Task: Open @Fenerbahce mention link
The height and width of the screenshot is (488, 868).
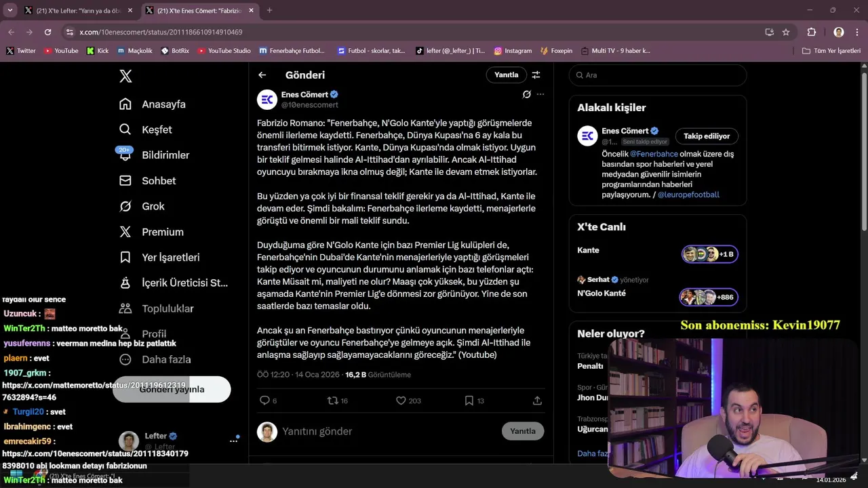Action: [654, 154]
